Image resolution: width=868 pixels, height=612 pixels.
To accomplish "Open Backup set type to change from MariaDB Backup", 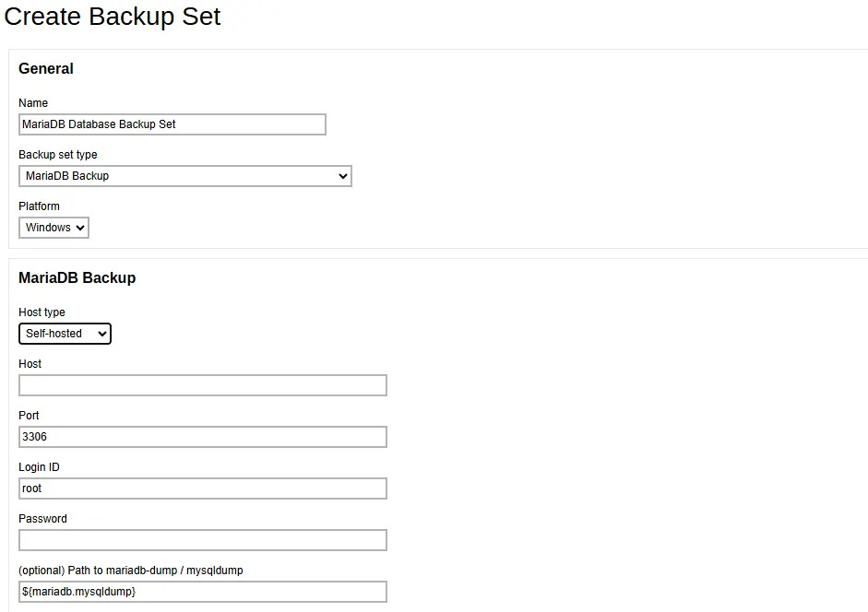I will (x=184, y=176).
